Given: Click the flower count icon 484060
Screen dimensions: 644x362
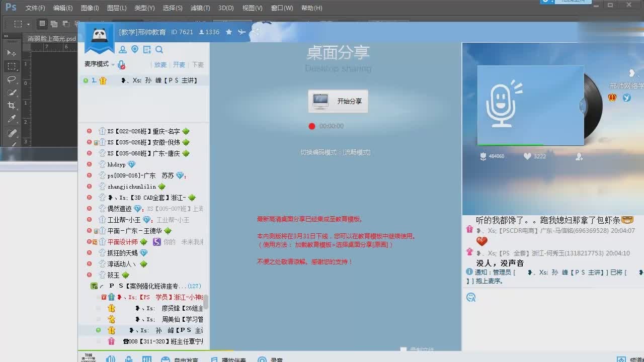Looking at the screenshot, I should pos(483,156).
